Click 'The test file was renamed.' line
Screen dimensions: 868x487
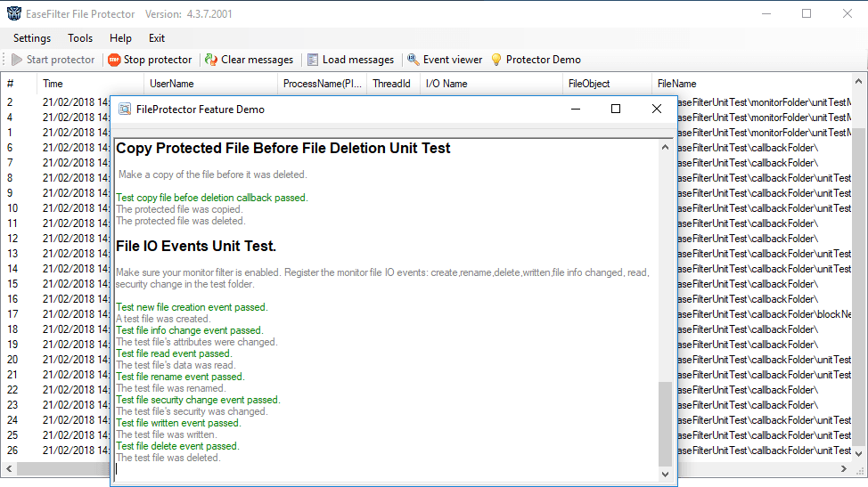170,388
